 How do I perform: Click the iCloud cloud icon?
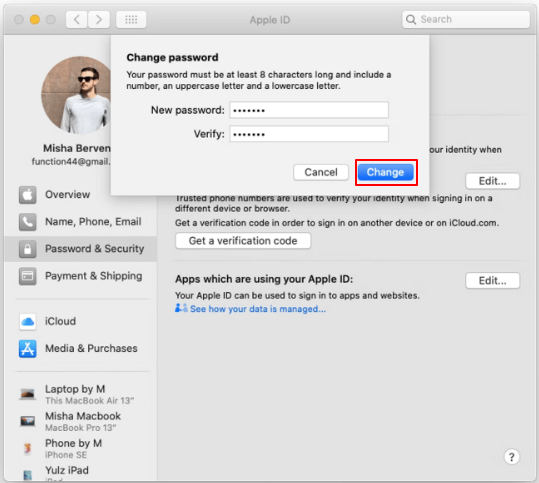28,322
